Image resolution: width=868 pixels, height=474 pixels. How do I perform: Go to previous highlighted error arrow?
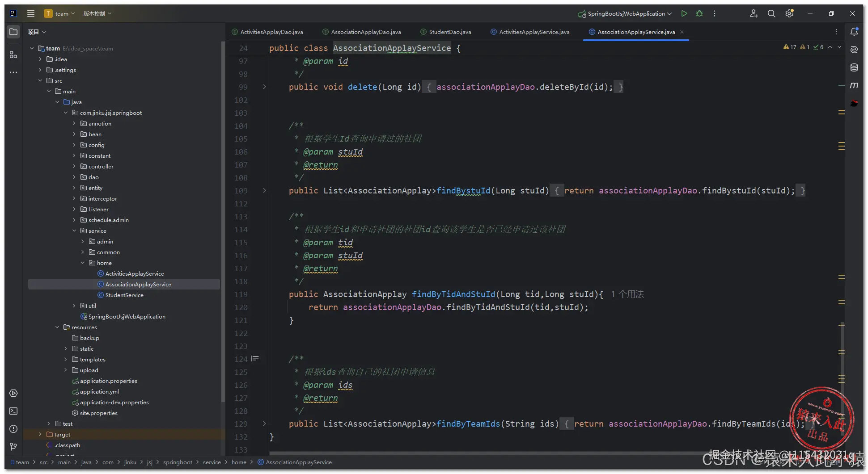[830, 47]
